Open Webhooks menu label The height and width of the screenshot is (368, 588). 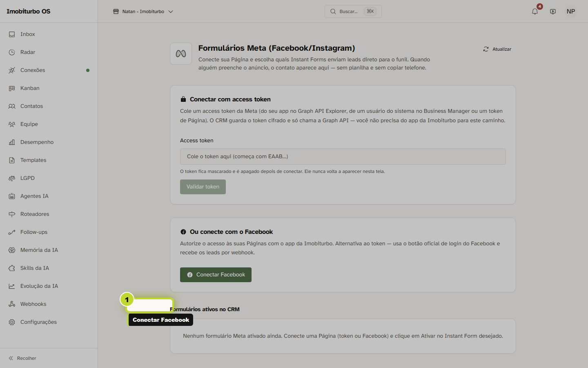[x=33, y=304]
